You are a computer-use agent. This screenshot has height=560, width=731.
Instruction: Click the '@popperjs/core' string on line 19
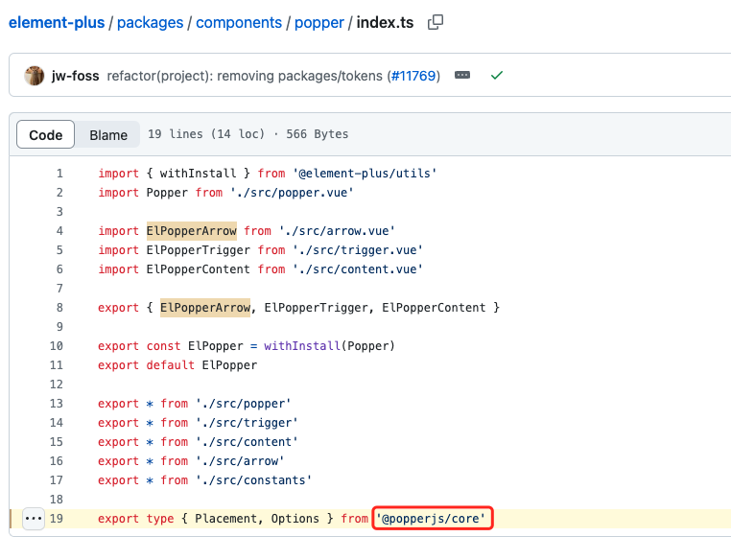(x=434, y=519)
